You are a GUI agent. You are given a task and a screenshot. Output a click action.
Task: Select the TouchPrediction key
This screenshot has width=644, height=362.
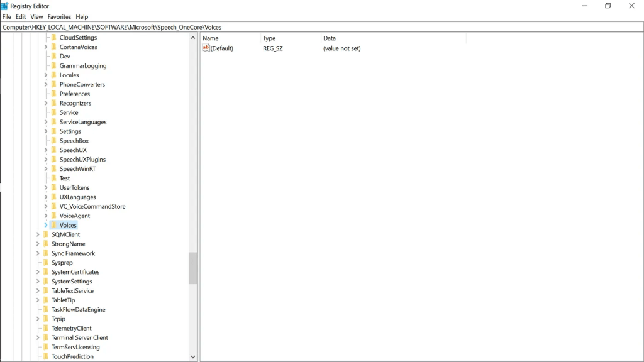pos(72,357)
